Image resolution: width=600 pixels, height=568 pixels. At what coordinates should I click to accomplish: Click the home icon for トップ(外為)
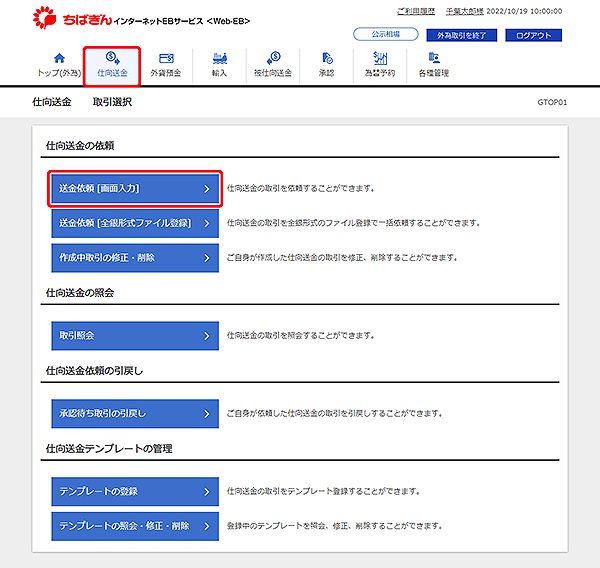coord(59,58)
